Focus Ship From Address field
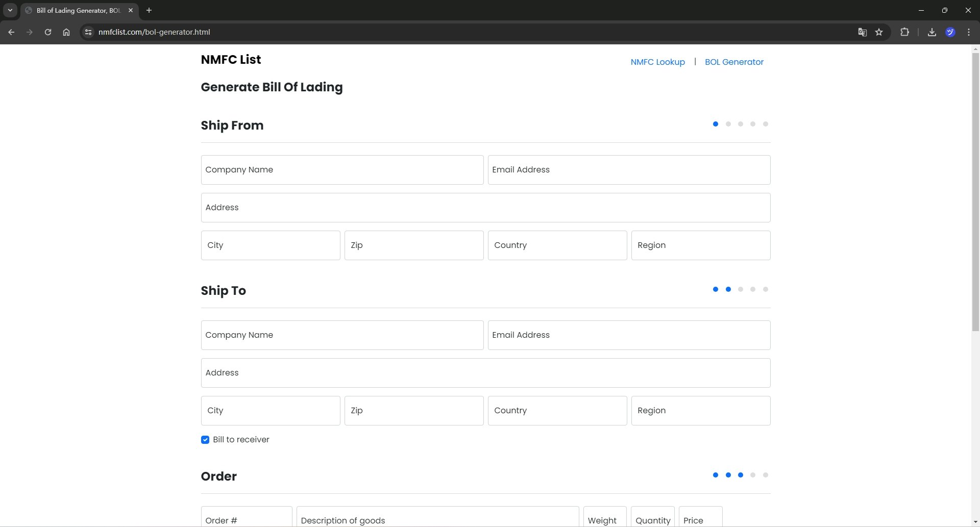Viewport: 980px width, 527px height. pos(485,208)
